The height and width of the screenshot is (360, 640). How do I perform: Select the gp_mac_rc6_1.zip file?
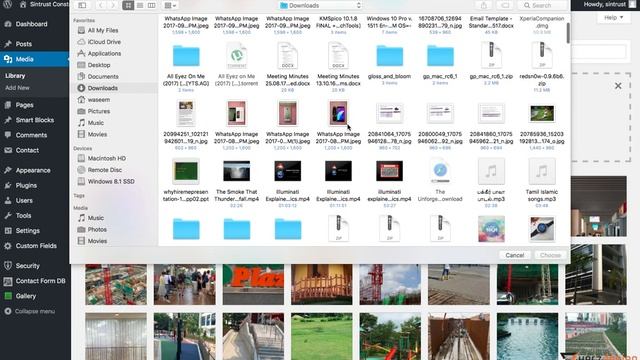(x=491, y=64)
